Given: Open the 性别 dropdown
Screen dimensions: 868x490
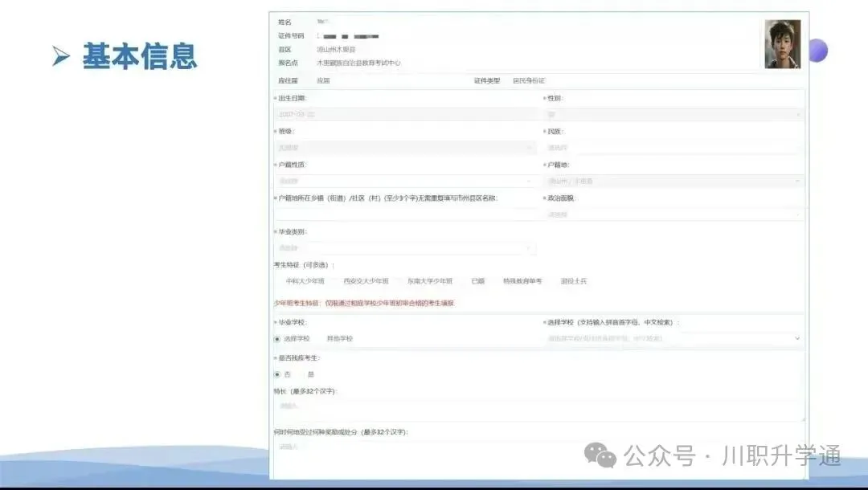Looking at the screenshot, I should pyautogui.click(x=674, y=115).
